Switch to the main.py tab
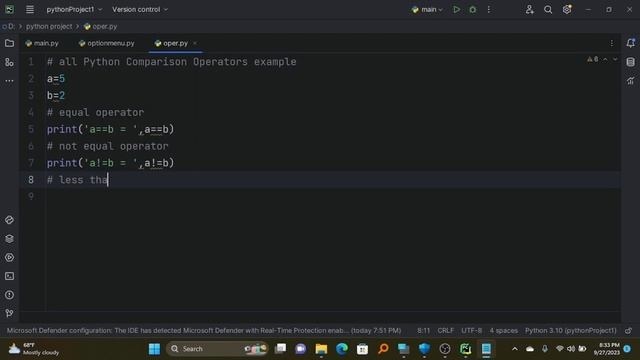 (x=42, y=43)
